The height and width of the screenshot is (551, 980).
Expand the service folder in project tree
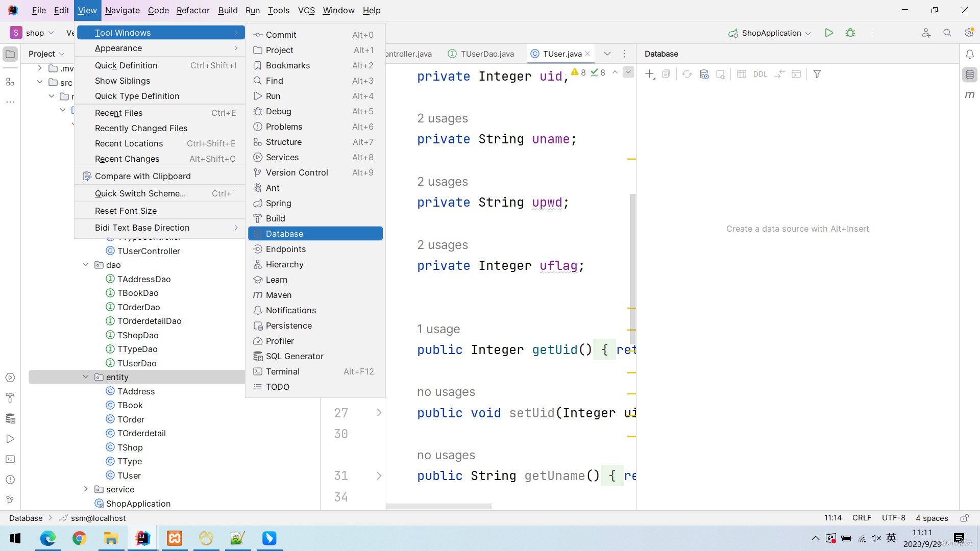[x=86, y=489]
